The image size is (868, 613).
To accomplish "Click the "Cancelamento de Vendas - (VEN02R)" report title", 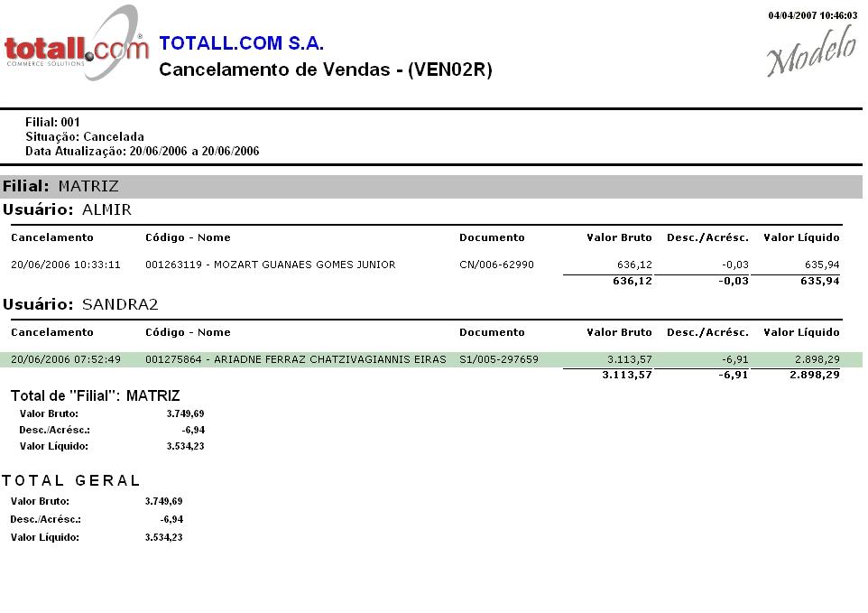I will coord(326,70).
